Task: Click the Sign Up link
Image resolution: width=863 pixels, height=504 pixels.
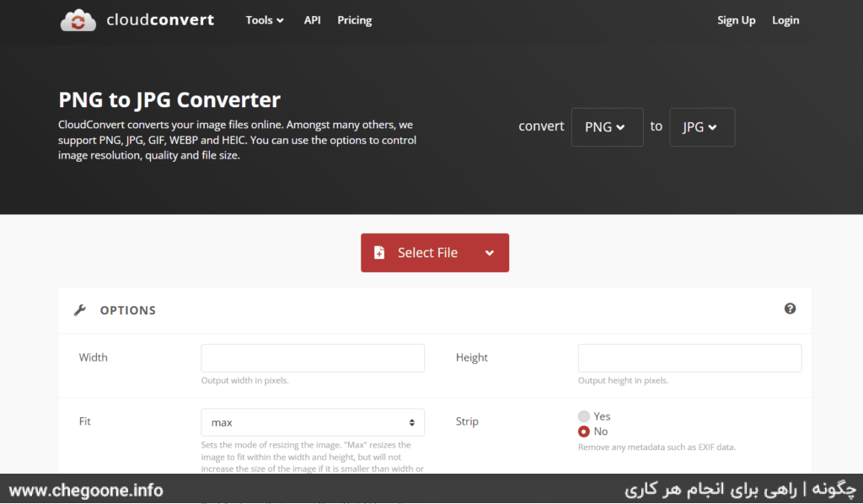Action: click(736, 20)
